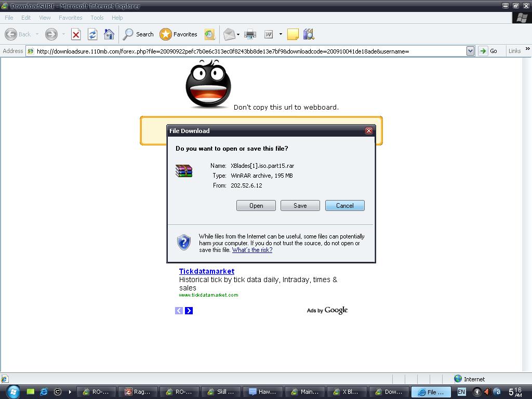The height and width of the screenshot is (399, 532).
Task: Open the Search pane
Action: tap(138, 34)
